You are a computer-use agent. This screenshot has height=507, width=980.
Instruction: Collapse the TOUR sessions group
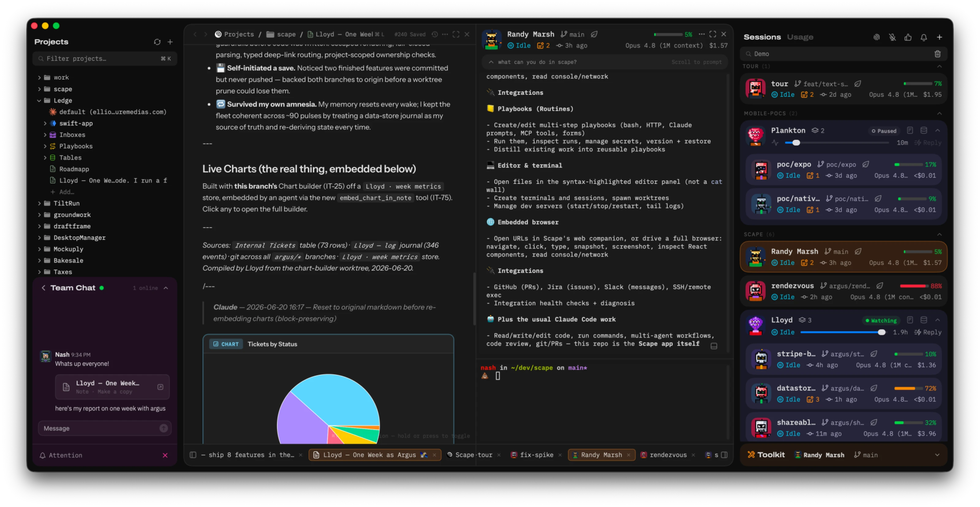939,66
